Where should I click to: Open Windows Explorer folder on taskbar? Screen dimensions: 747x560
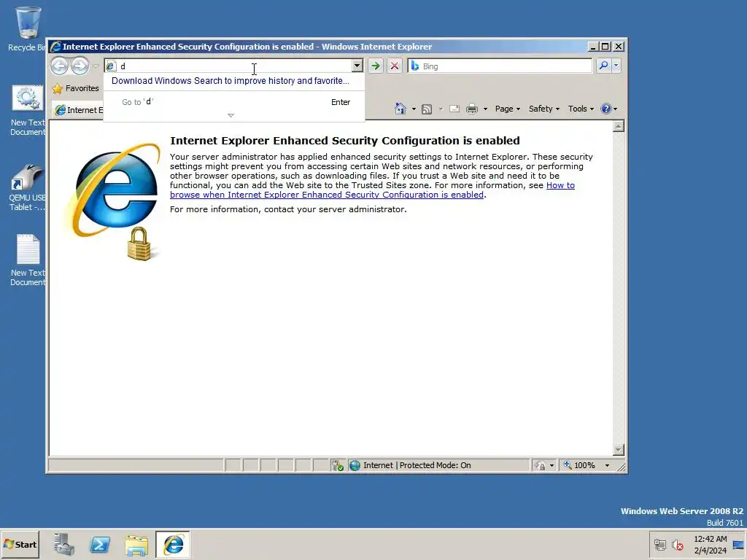click(136, 545)
